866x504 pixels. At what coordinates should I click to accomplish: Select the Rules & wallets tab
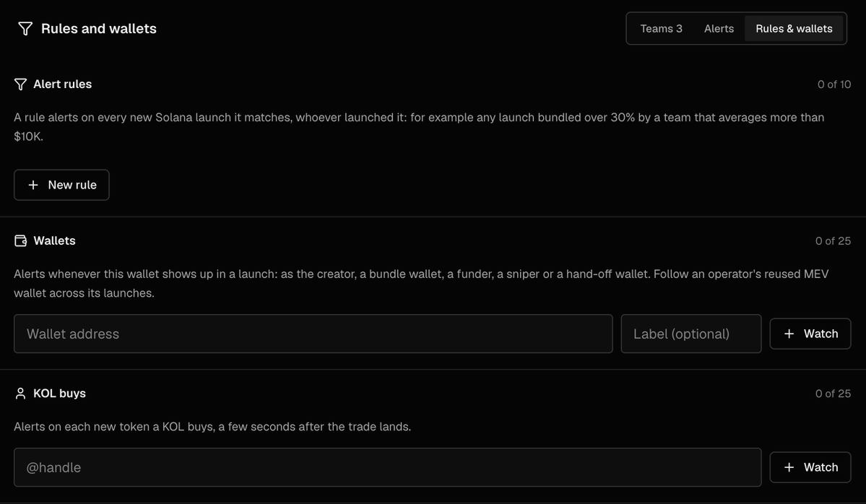(794, 29)
